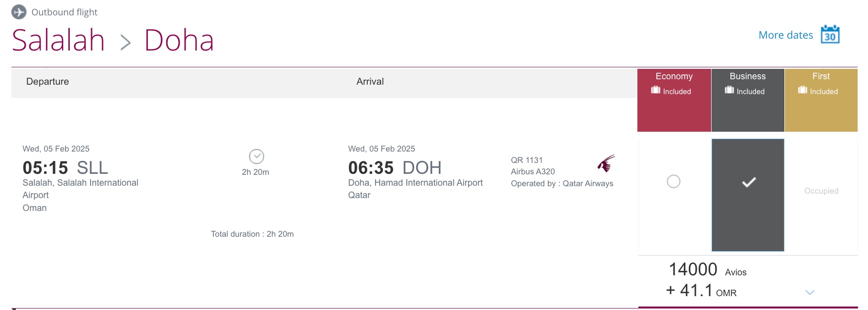Click the flight duration clock icon
This screenshot has width=868, height=310.
[257, 156]
